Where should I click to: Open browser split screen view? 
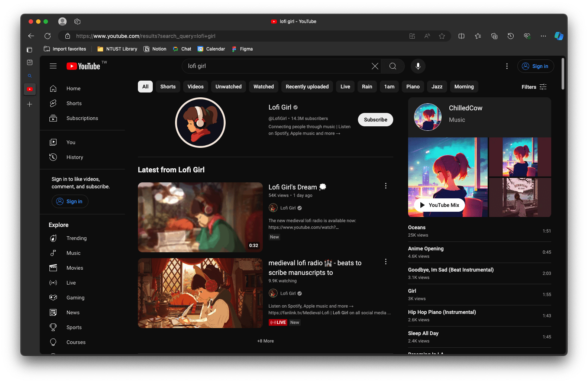pyautogui.click(x=461, y=36)
